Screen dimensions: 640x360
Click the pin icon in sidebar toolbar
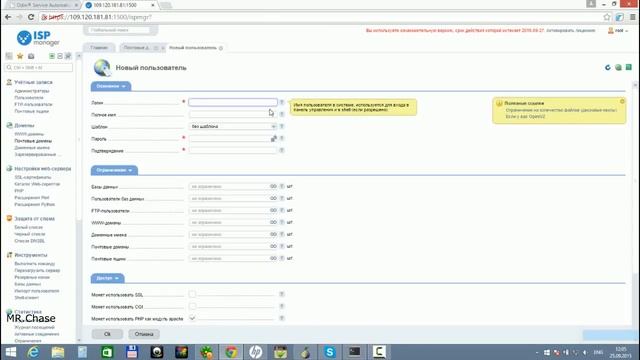68,56
